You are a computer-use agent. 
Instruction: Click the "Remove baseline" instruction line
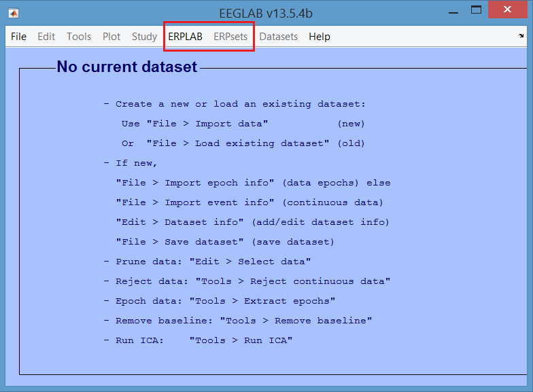point(238,321)
